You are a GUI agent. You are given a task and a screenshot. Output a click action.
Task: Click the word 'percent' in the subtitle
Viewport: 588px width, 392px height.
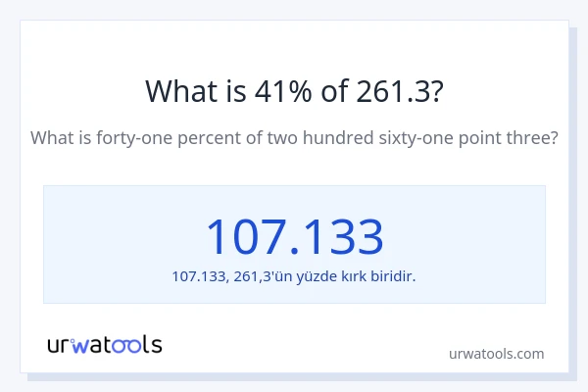tap(207, 138)
